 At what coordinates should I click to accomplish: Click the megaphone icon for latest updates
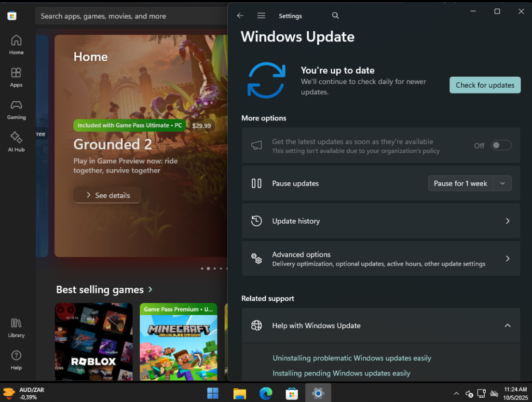tap(257, 146)
